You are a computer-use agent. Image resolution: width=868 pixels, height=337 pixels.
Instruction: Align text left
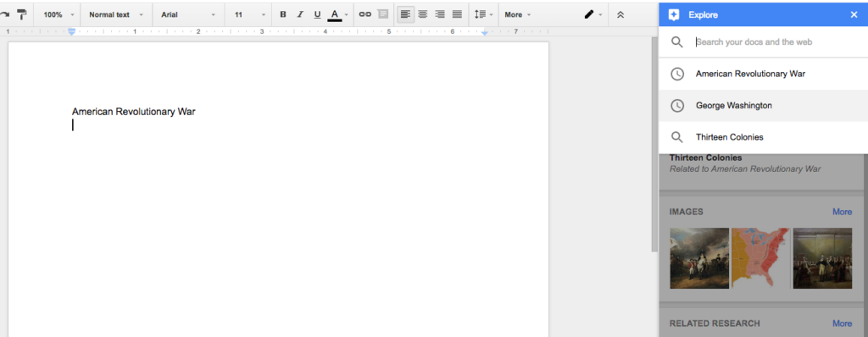406,14
